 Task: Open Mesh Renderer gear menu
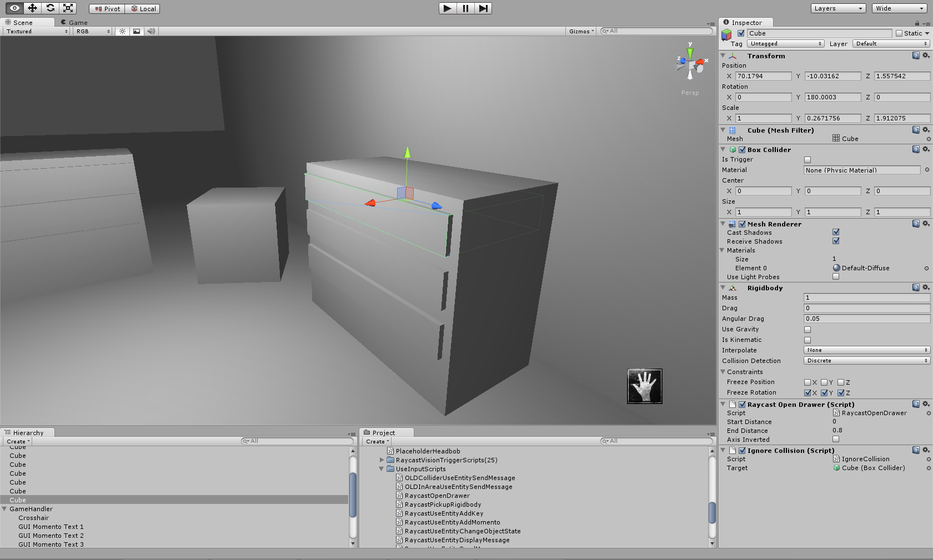click(926, 224)
